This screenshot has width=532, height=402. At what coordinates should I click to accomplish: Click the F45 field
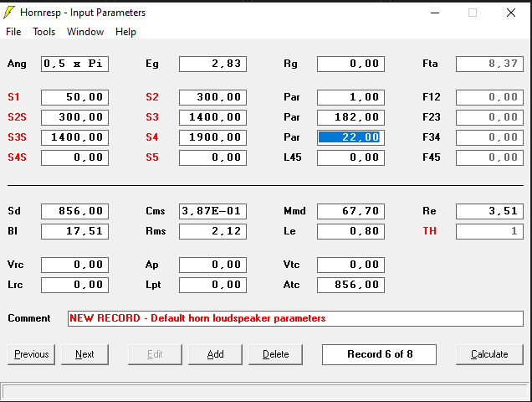pyautogui.click(x=489, y=157)
